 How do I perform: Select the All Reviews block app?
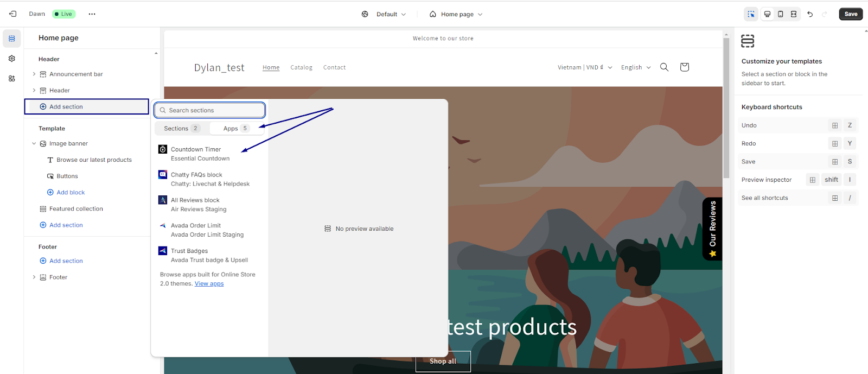pos(210,205)
